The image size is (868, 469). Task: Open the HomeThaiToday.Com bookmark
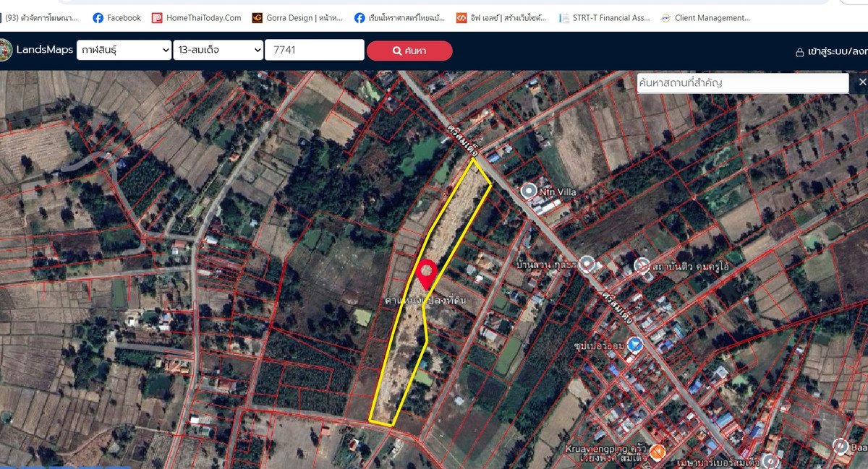coord(196,17)
